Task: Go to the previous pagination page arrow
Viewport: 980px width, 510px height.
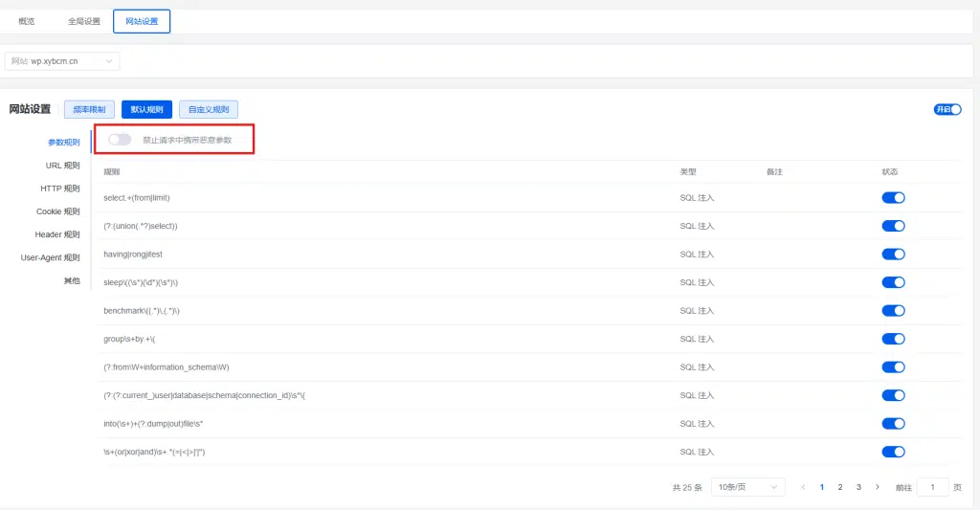Action: pyautogui.click(x=803, y=487)
